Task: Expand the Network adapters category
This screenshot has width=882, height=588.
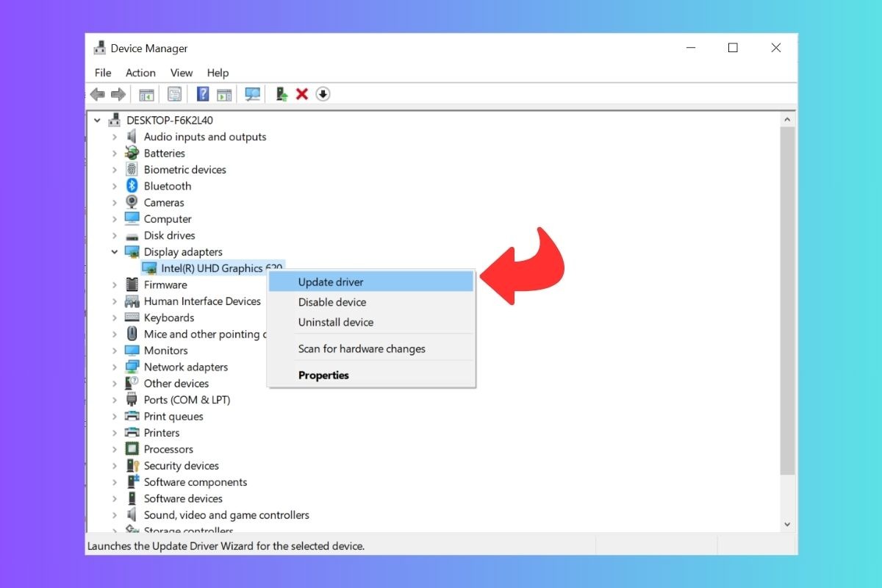Action: click(x=115, y=367)
